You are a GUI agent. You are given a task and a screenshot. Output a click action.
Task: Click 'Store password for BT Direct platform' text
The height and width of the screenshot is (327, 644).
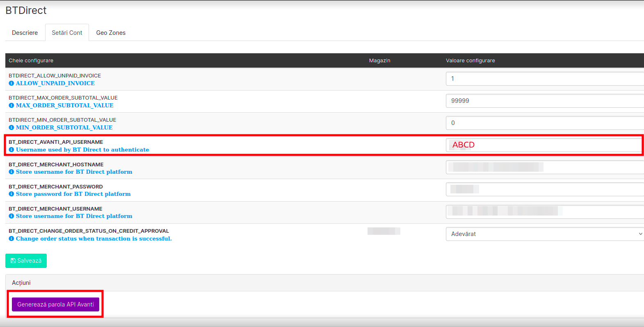point(73,194)
